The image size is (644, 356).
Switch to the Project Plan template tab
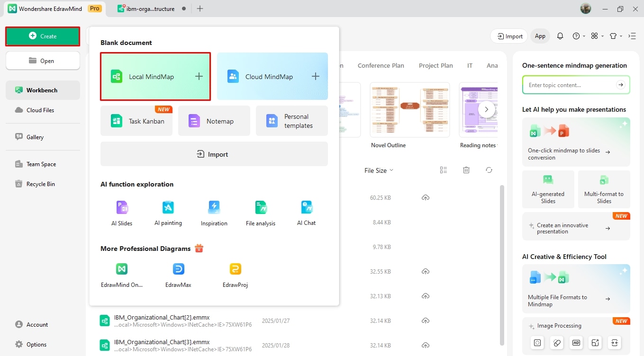coord(436,66)
